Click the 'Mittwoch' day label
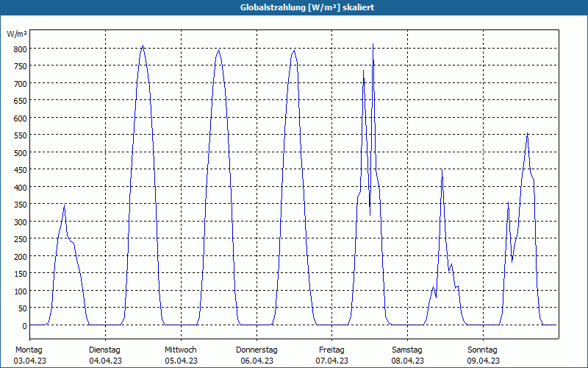The image size is (588, 368). (180, 350)
